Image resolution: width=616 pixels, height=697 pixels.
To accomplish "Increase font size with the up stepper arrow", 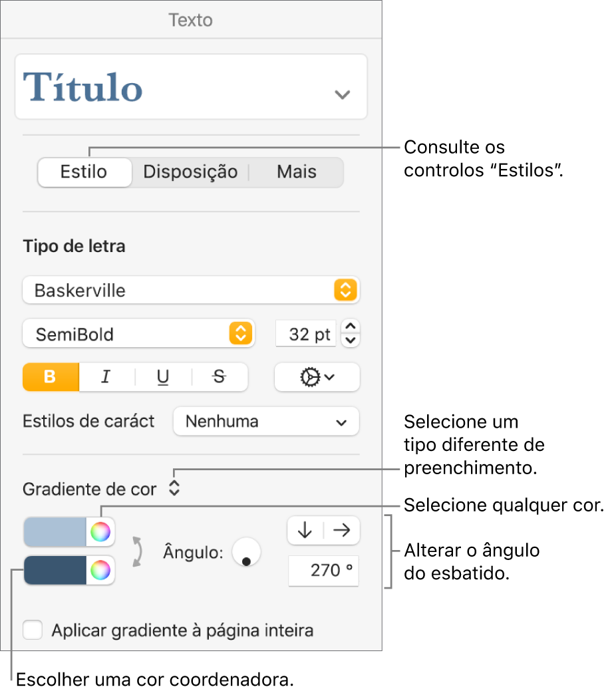I will tap(351, 327).
